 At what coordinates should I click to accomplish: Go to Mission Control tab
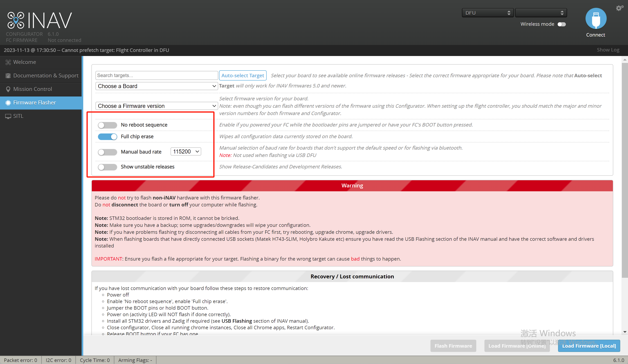tap(41, 89)
